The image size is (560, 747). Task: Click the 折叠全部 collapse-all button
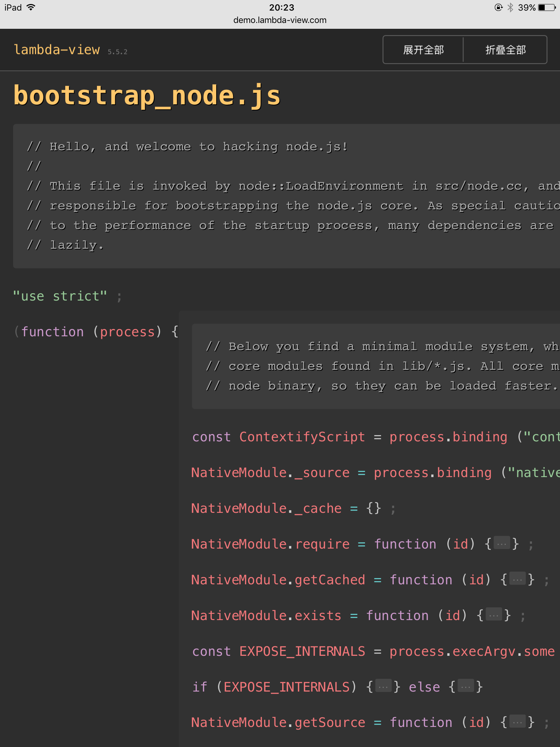pyautogui.click(x=505, y=50)
